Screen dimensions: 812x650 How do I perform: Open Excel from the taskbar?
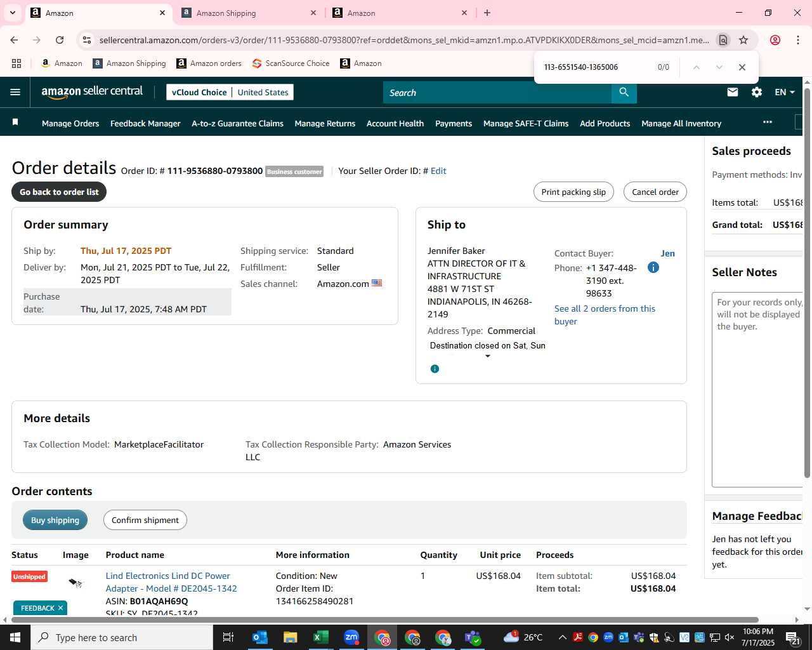point(321,637)
